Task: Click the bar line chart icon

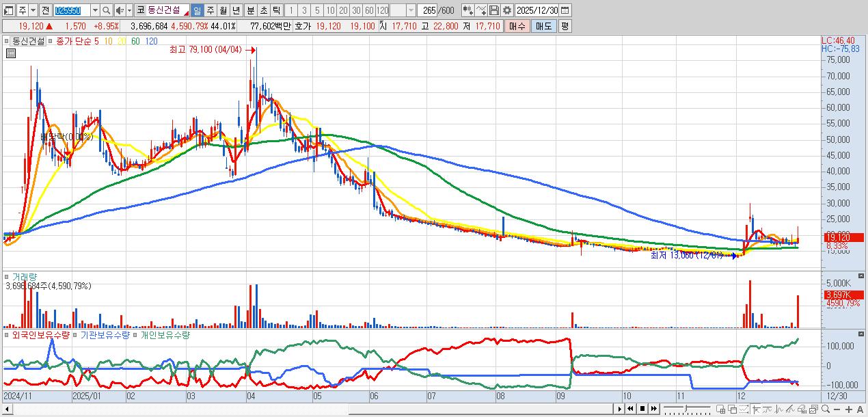Action: [x=779, y=409]
